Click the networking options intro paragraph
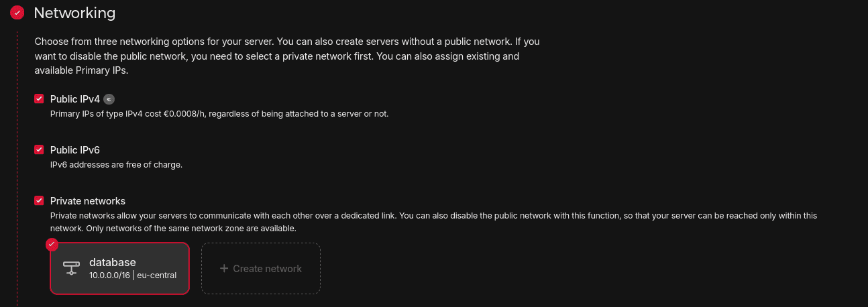Screen dimensions: 868x307 (287, 56)
